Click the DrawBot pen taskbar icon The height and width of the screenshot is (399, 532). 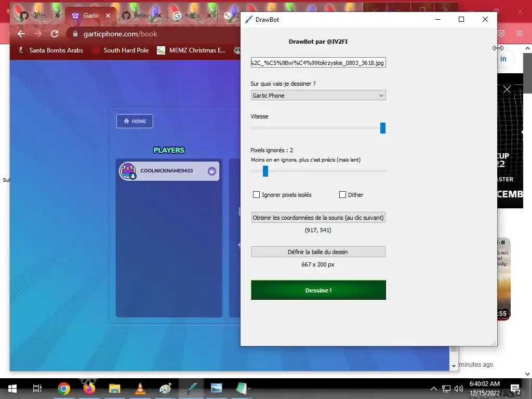[x=191, y=389]
